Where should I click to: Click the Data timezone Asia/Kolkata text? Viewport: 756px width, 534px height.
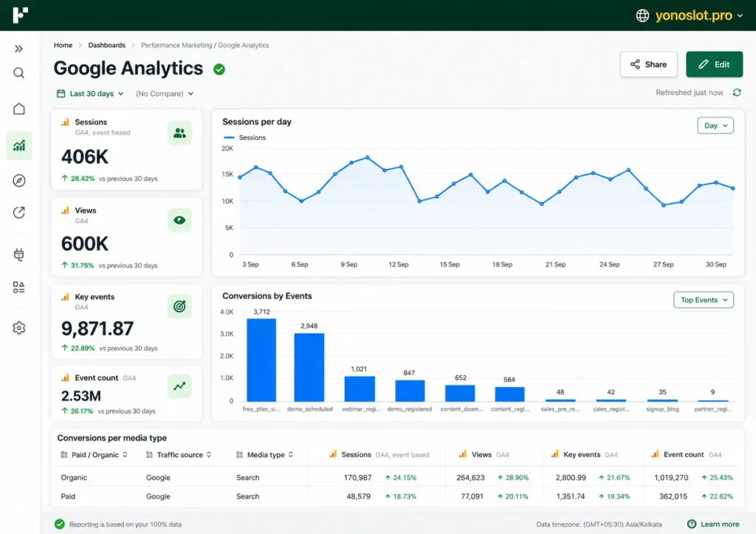click(x=599, y=524)
